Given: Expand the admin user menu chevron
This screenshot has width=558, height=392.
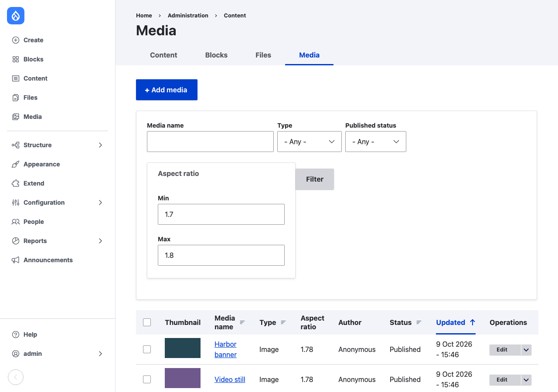Looking at the screenshot, I should click(100, 354).
